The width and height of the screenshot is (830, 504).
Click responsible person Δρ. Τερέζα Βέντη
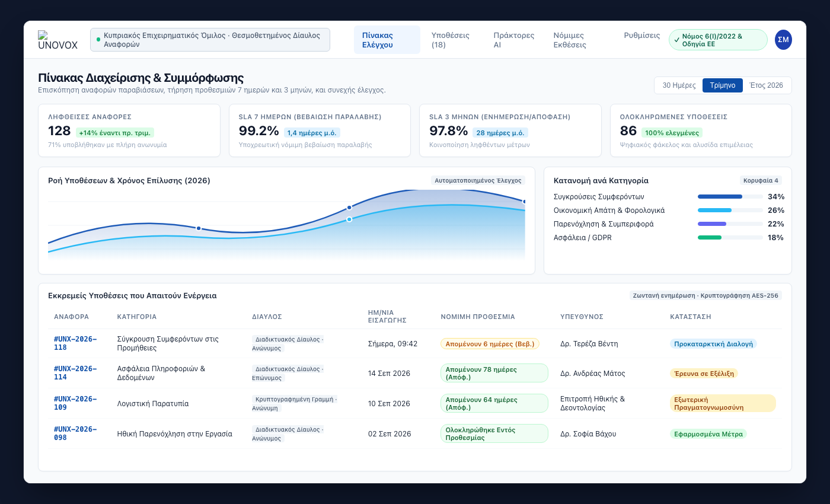click(589, 343)
